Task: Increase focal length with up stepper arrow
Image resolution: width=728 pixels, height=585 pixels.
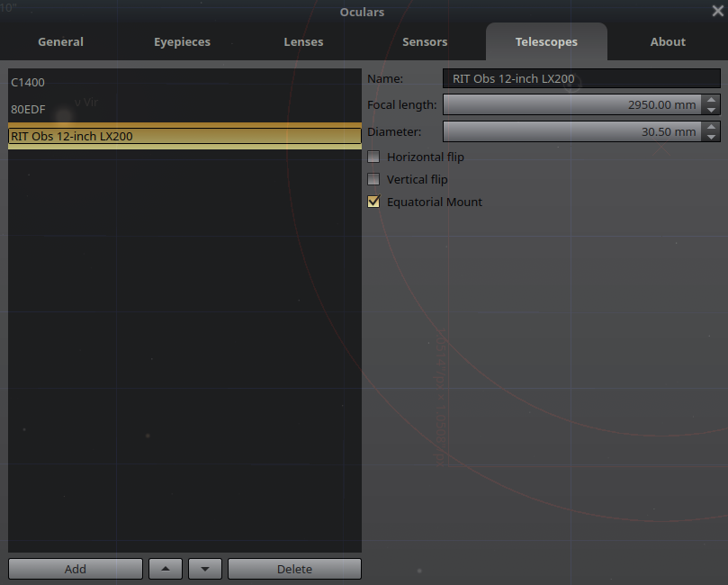Action: [x=711, y=100]
